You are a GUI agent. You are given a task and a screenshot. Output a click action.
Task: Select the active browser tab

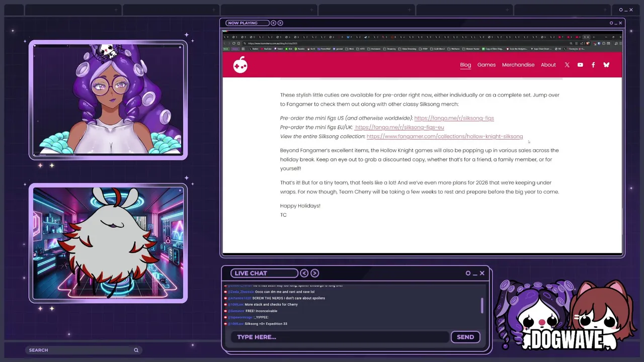(586, 37)
